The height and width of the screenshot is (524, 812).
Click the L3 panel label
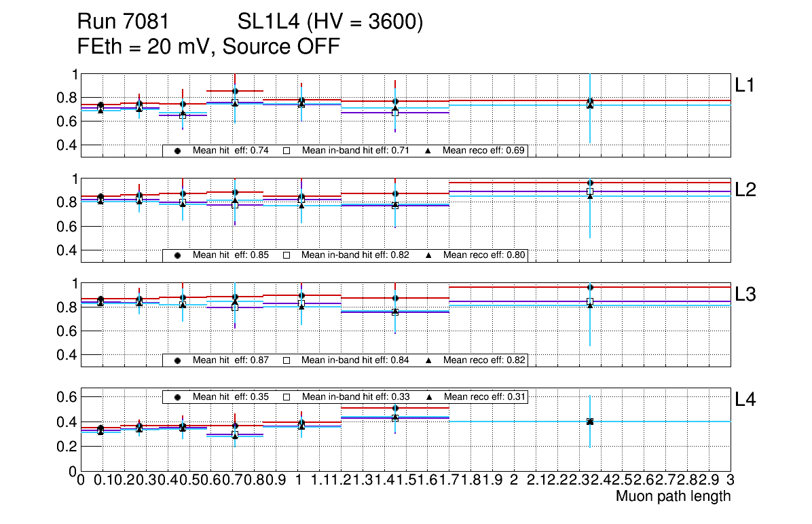pos(745,295)
